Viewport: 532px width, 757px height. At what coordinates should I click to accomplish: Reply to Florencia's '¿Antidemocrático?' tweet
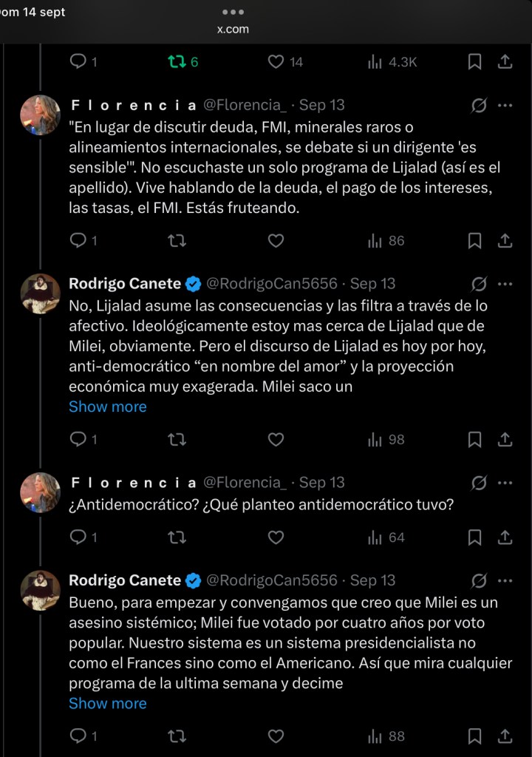pyautogui.click(x=78, y=537)
